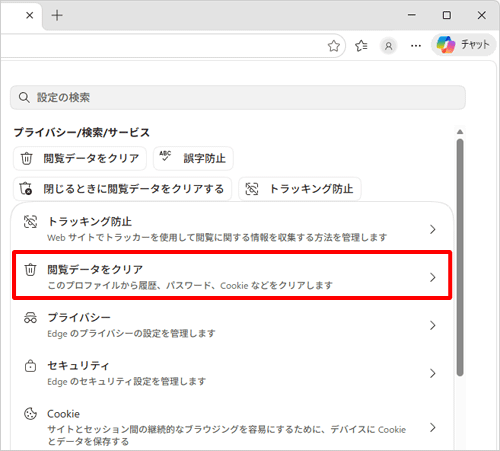The height and width of the screenshot is (451, 500).
Task: Click the favorites star icon in address bar
Action: pyautogui.click(x=334, y=46)
